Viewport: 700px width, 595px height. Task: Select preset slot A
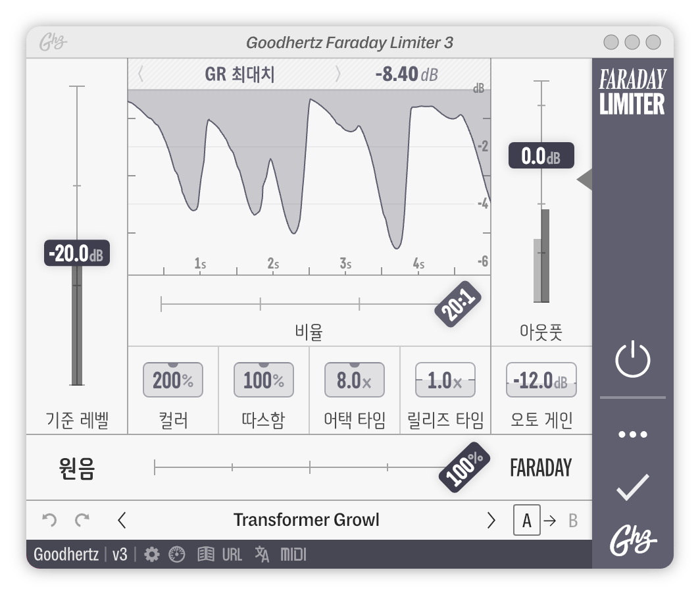527,521
